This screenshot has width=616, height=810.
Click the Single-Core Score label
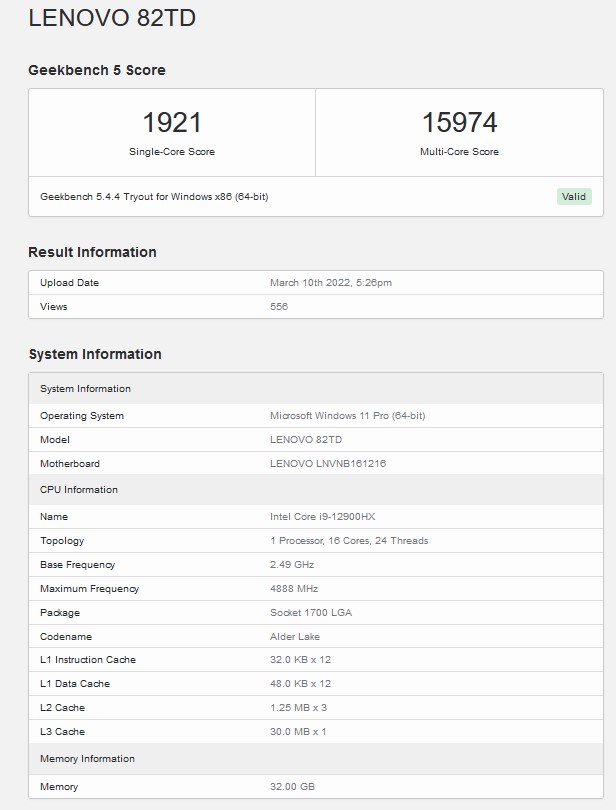click(x=172, y=152)
